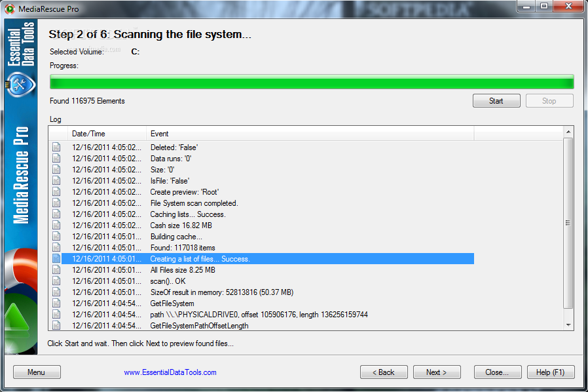Click the document icon beside Deleted: 'False' row

56,147
